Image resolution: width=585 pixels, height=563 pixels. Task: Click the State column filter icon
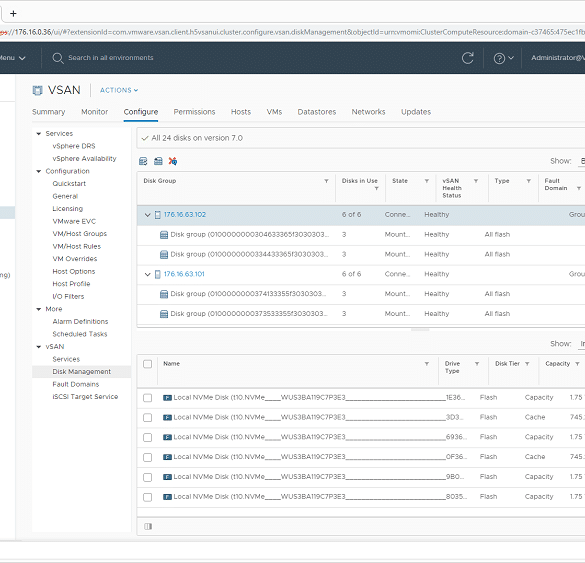[426, 181]
